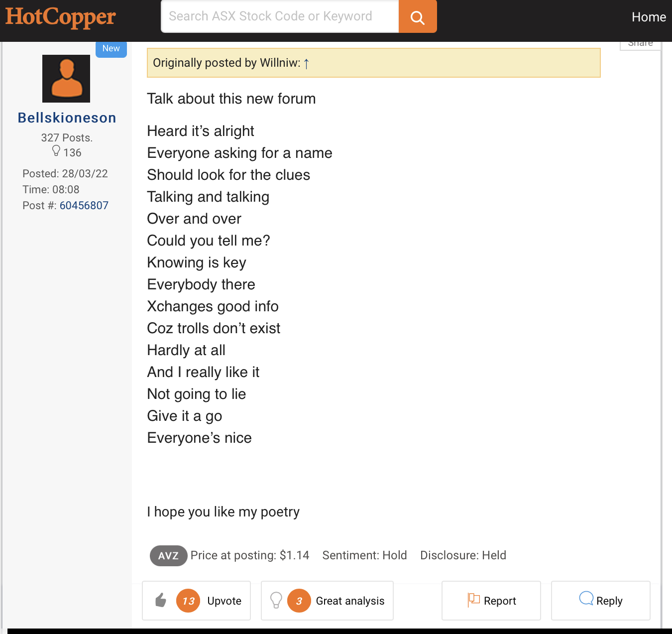Click the 13 upvote count badge
This screenshot has height=634, width=672.
[188, 601]
